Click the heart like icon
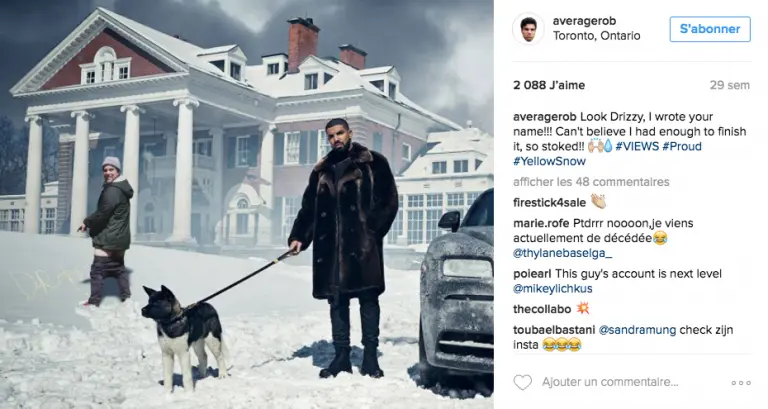This screenshot has width=768, height=409. pyautogui.click(x=523, y=382)
